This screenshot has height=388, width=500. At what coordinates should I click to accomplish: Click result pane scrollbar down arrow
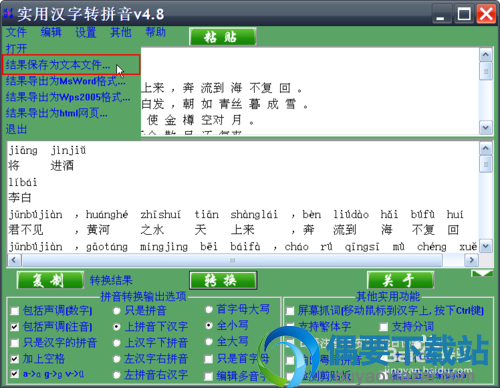click(486, 246)
